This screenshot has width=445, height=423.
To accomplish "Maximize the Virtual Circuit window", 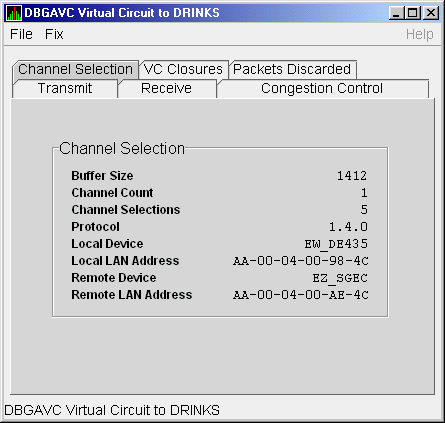I will click(413, 13).
